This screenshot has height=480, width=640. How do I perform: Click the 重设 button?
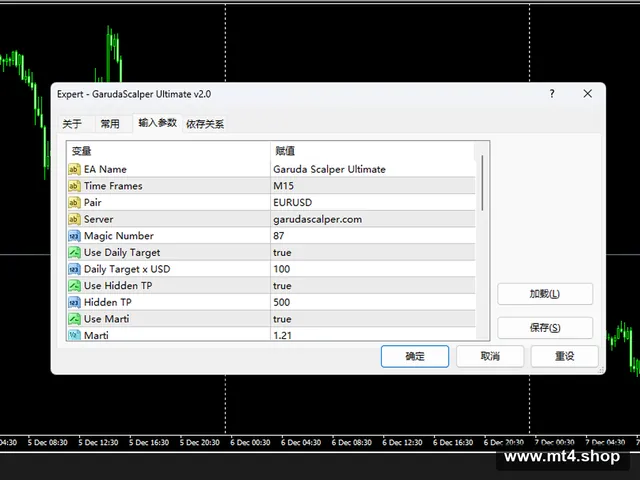(x=564, y=356)
